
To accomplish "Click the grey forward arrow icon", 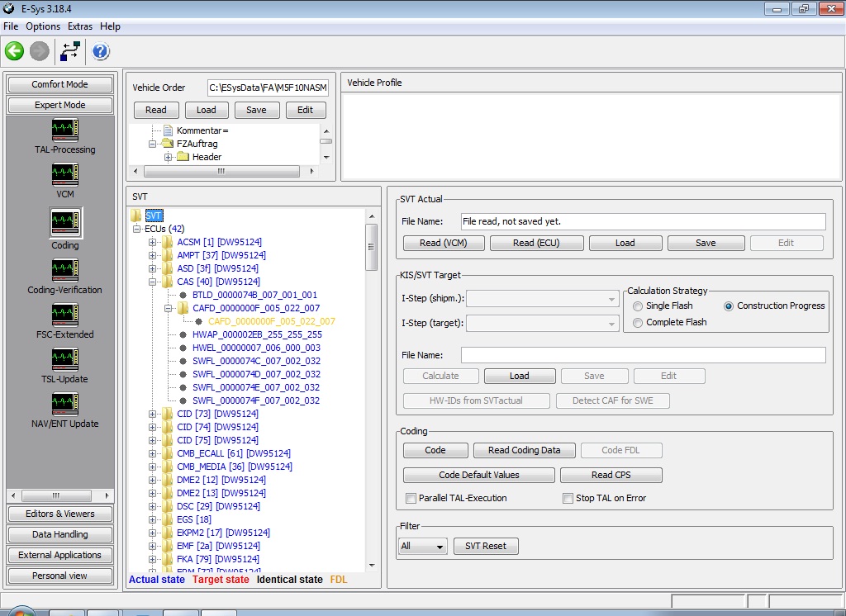I will pos(40,51).
